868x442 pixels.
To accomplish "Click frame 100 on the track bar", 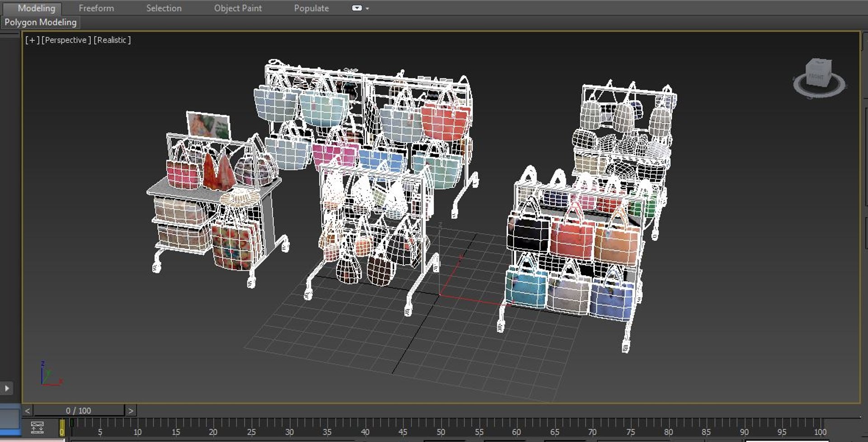I will point(820,432).
